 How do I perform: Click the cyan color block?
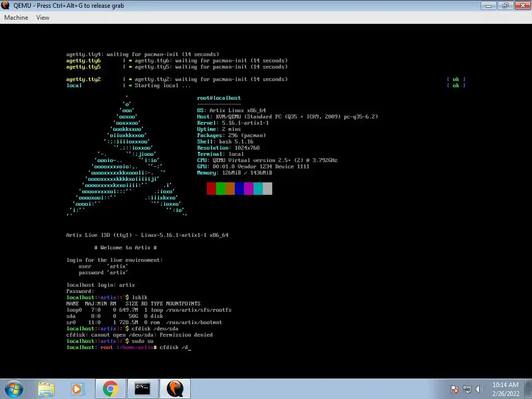click(258, 189)
